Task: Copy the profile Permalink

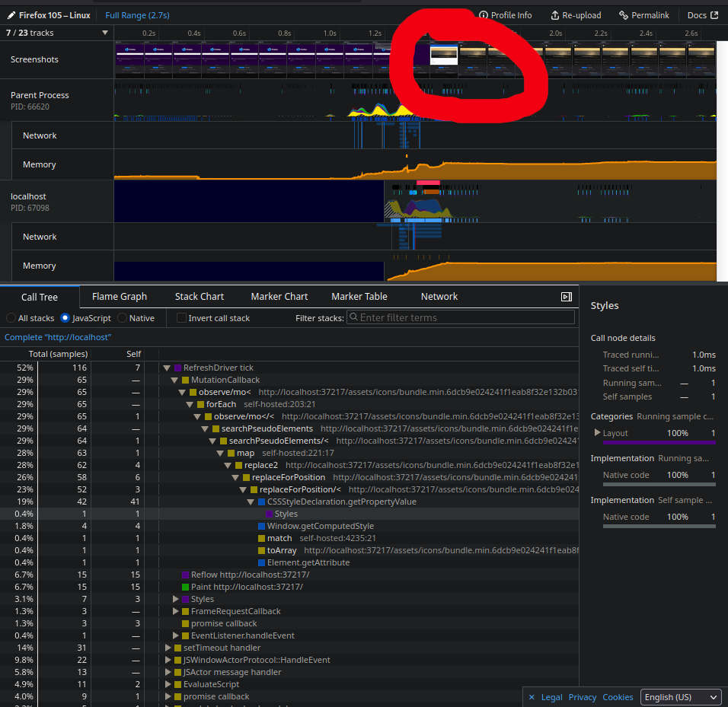Action: point(643,14)
